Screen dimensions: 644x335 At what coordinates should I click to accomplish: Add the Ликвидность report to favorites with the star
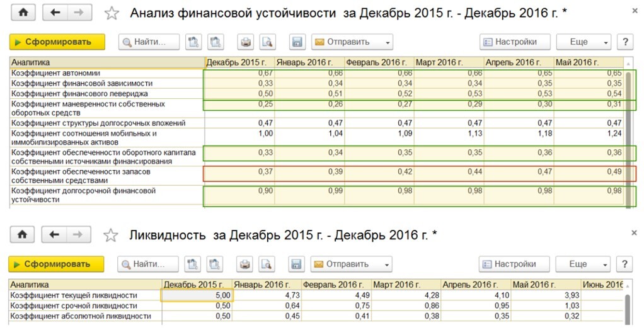click(x=110, y=236)
